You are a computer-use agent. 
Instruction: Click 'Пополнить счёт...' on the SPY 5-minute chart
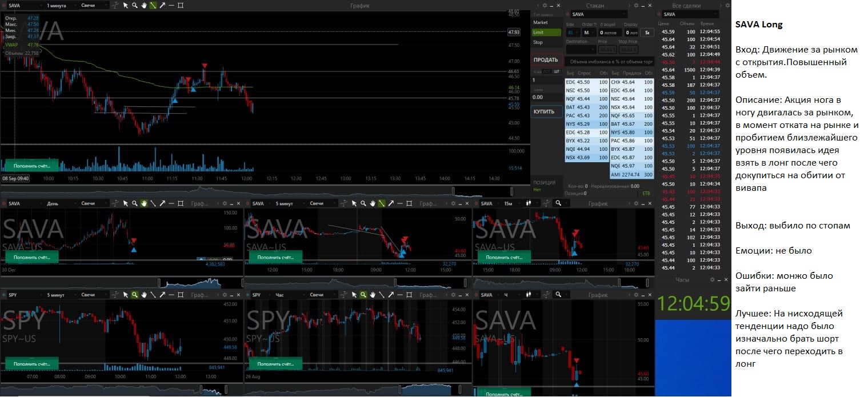point(31,363)
